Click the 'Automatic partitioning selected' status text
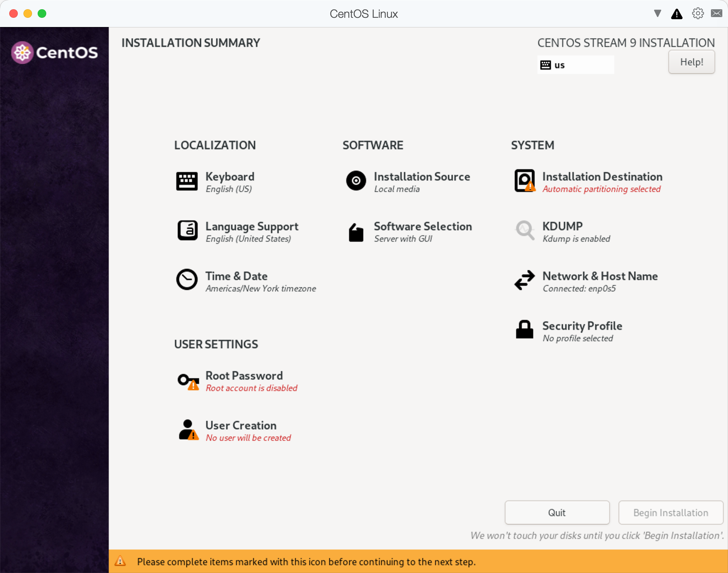This screenshot has height=573, width=728. pos(601,189)
